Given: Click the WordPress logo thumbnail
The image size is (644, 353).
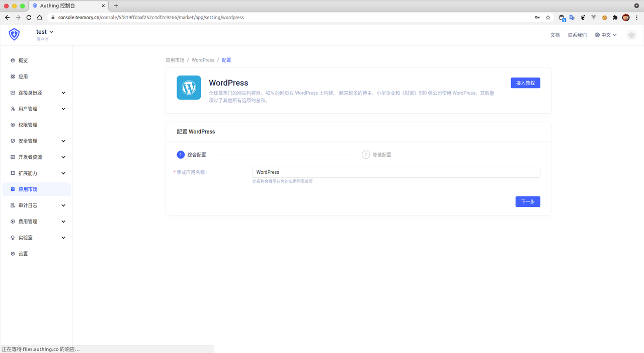Looking at the screenshot, I should click(x=189, y=88).
